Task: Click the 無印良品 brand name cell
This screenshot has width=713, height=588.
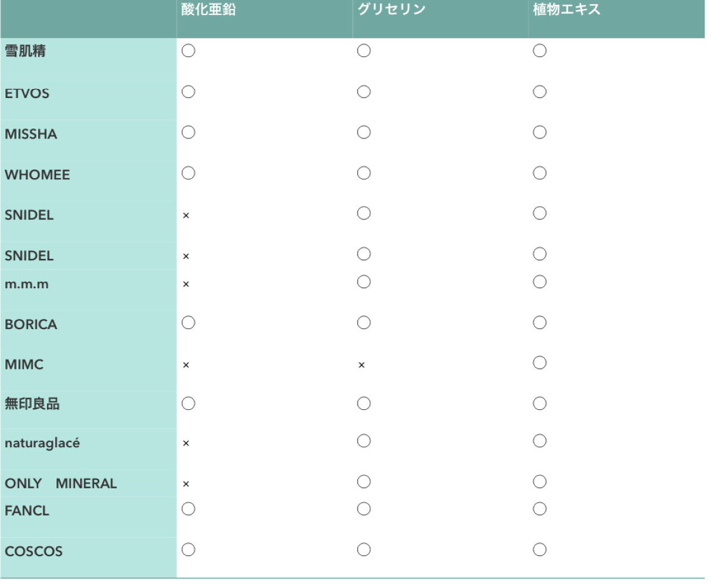Action: coord(32,404)
